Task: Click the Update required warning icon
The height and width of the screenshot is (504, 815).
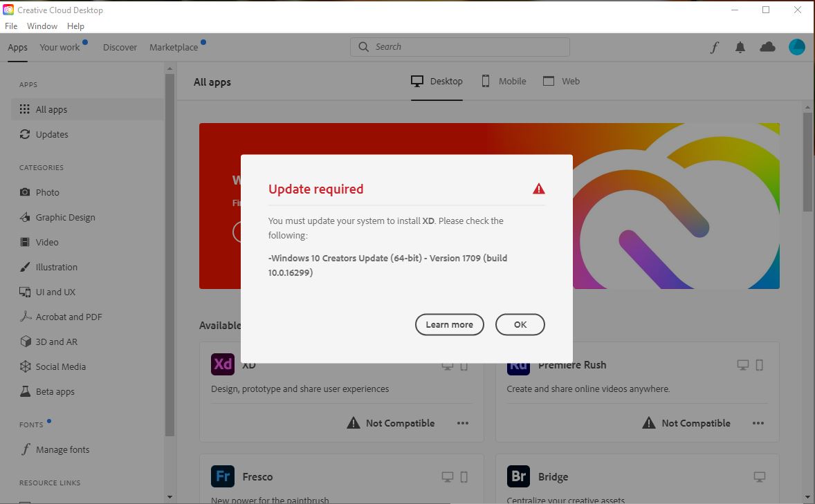Action: click(x=538, y=189)
